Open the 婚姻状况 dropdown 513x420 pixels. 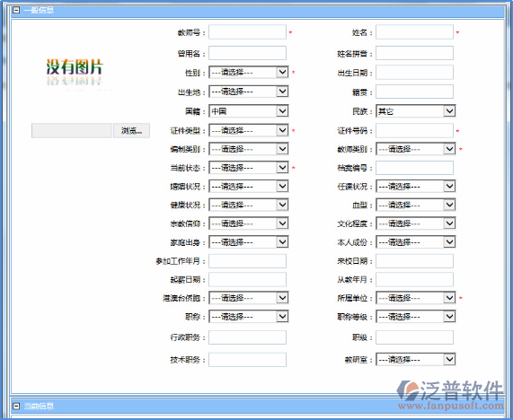click(249, 187)
